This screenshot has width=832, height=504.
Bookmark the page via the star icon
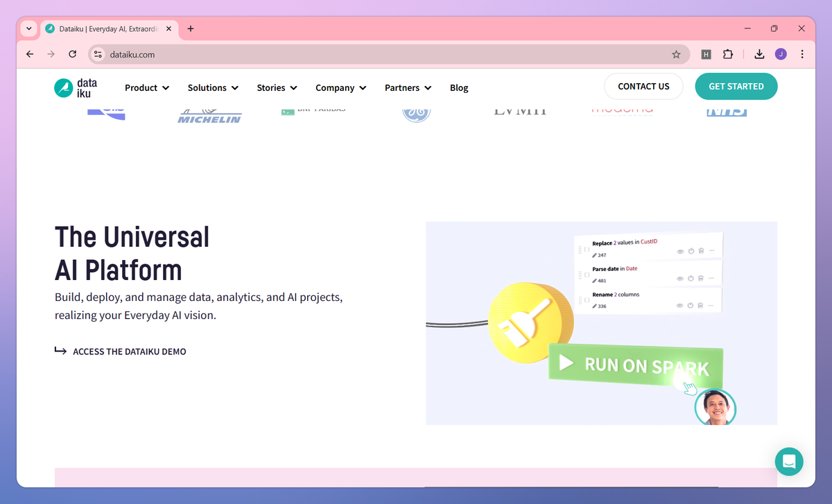(676, 53)
